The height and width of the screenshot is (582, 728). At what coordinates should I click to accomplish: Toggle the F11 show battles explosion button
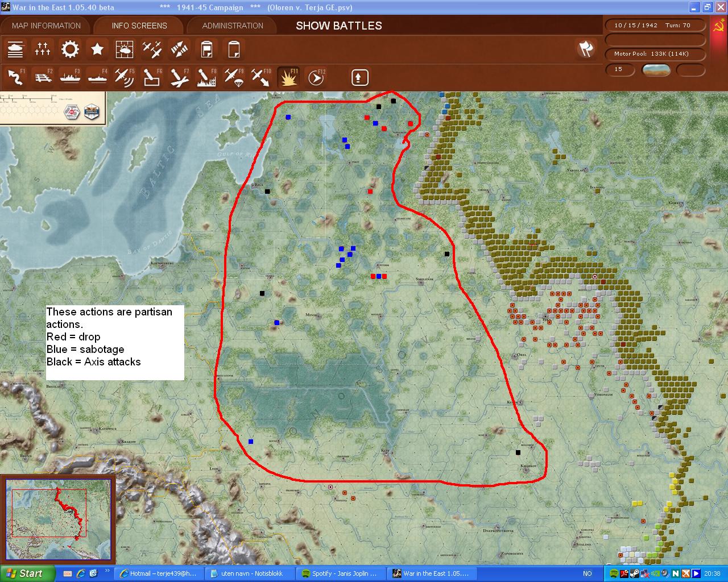288,77
